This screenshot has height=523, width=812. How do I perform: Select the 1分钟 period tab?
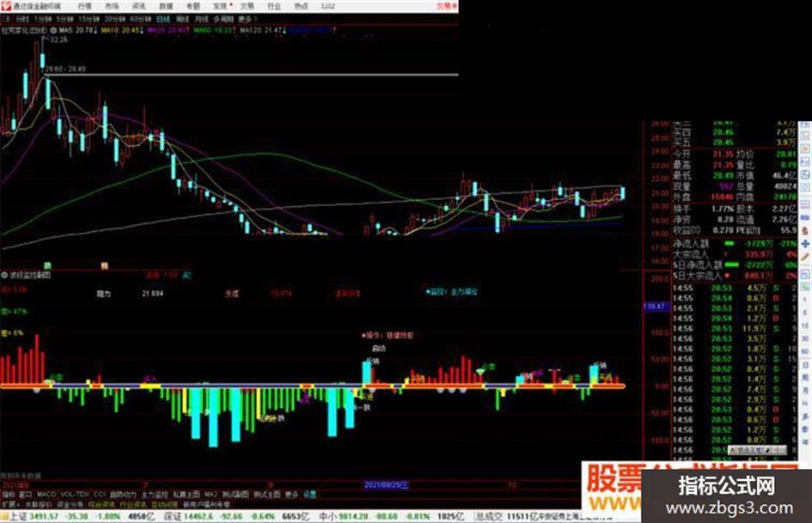click(43, 19)
